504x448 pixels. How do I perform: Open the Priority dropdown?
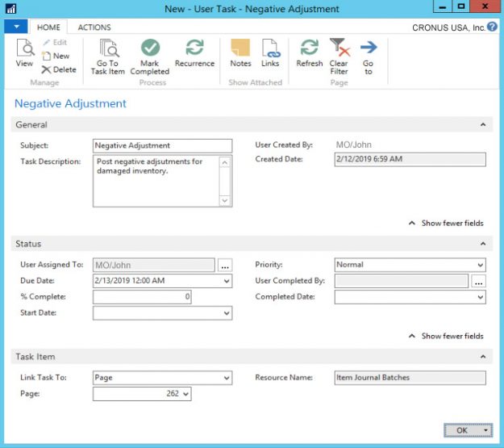pos(481,265)
